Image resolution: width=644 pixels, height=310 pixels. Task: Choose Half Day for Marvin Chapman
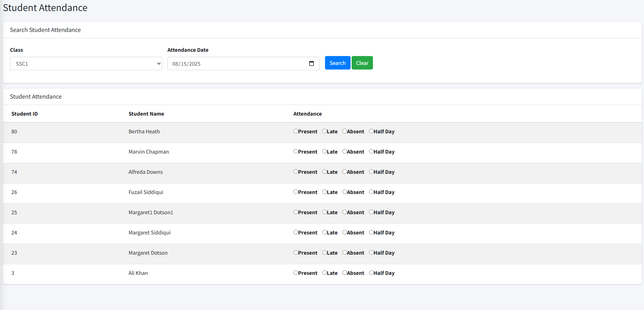371,151
